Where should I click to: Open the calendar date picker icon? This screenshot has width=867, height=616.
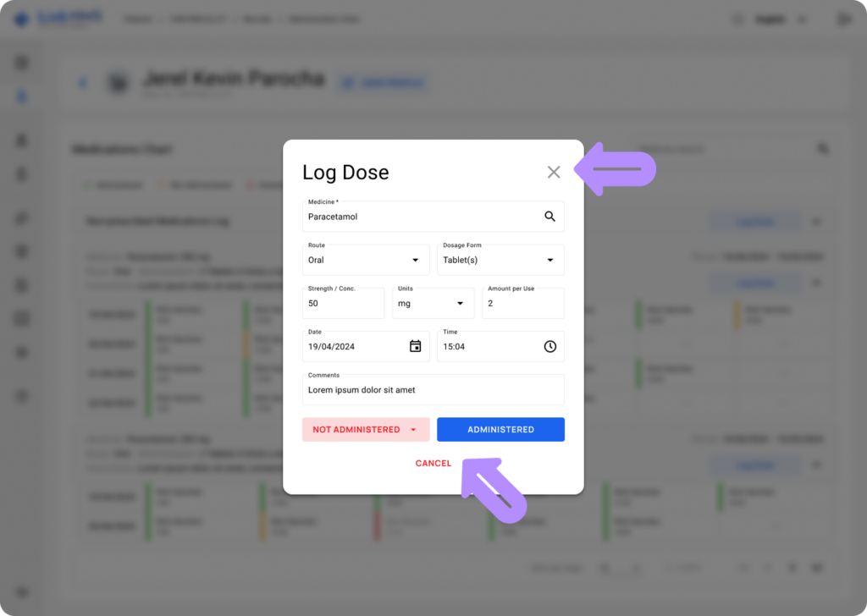pos(415,346)
